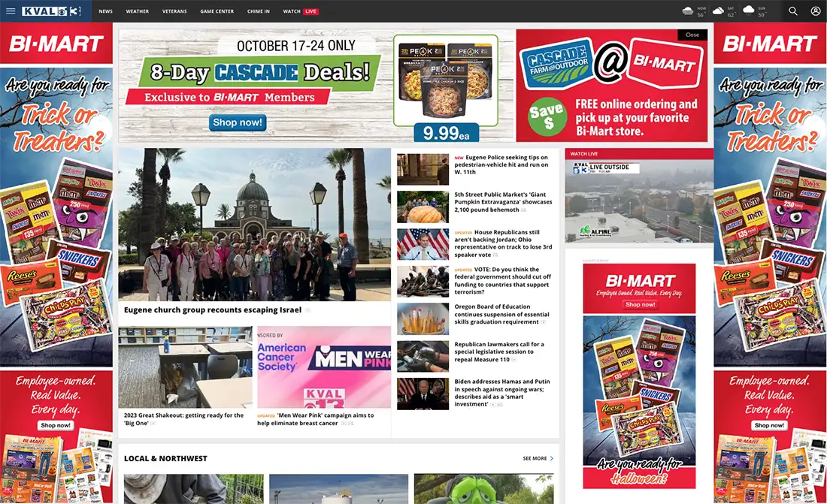The height and width of the screenshot is (504, 827).
Task: Open the Chime In menu item
Action: point(259,11)
